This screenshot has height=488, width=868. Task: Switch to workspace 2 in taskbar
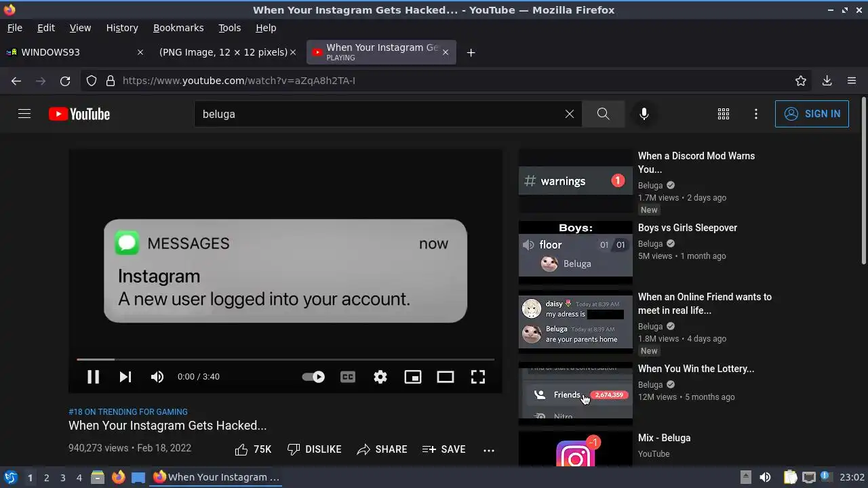pos(46,477)
